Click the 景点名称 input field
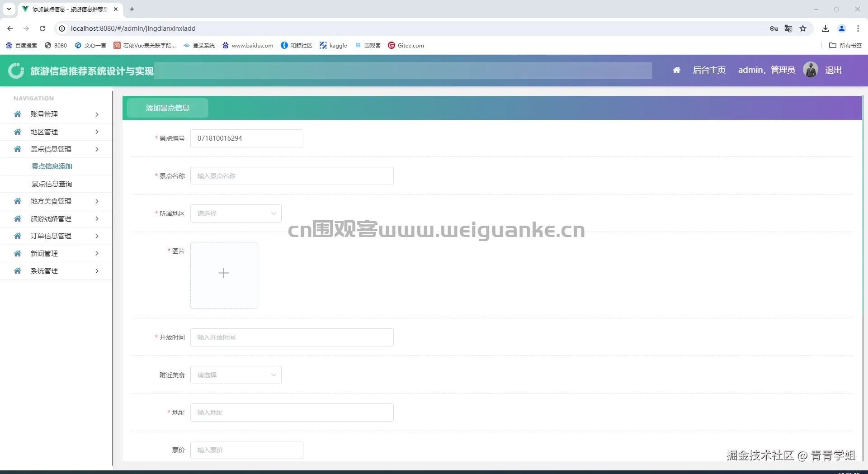Screen dimensions: 868x474 [292, 175]
